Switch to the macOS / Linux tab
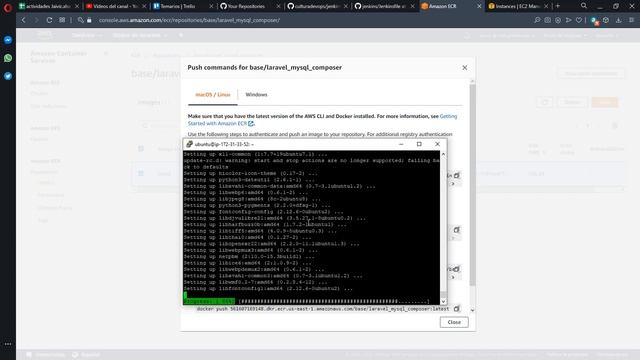Viewport: 640px width, 360px height. [x=213, y=95]
